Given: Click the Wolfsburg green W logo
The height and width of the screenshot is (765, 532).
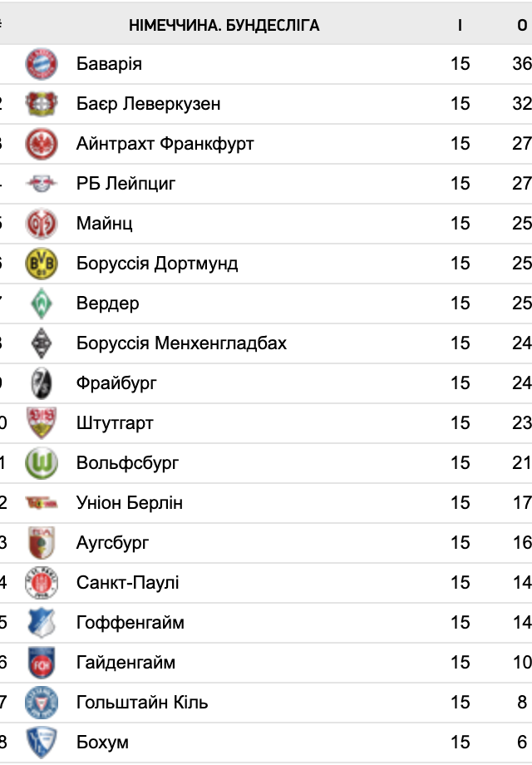Looking at the screenshot, I should (42, 463).
